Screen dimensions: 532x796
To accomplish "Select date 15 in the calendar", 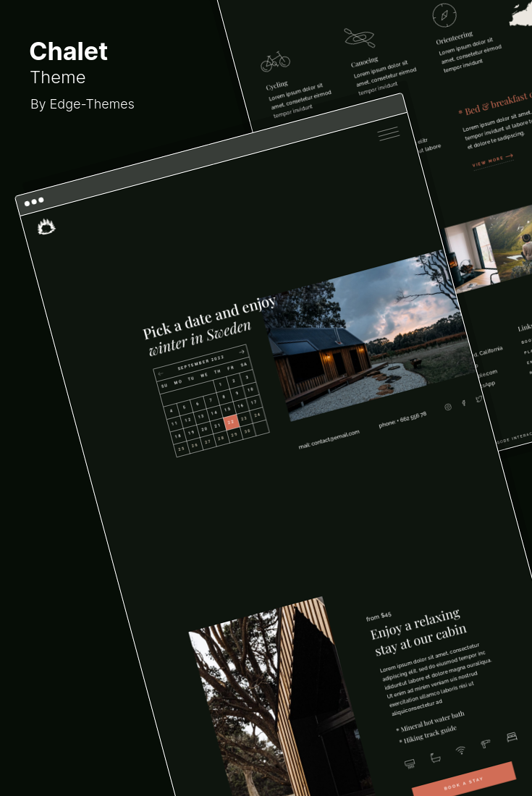I will click(x=227, y=409).
